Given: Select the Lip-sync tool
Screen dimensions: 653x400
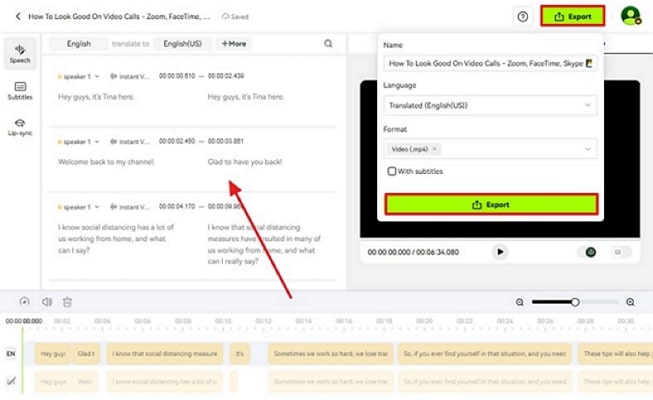Looking at the screenshot, I should coord(20,127).
